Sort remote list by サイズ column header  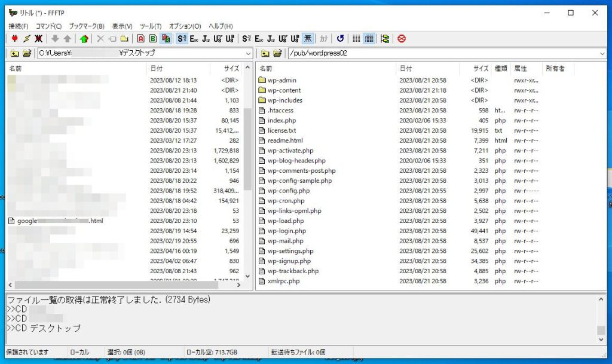click(481, 69)
